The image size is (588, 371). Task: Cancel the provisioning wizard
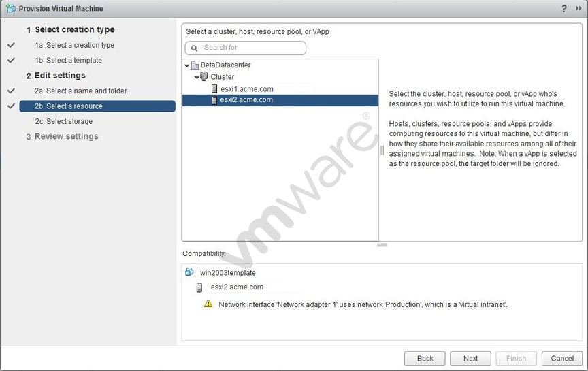click(562, 358)
